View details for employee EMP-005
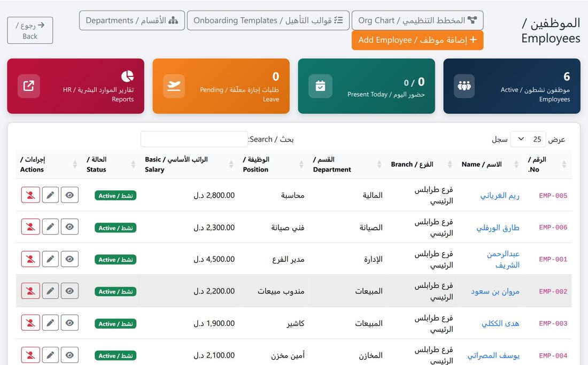The width and height of the screenshot is (588, 365). (x=69, y=195)
